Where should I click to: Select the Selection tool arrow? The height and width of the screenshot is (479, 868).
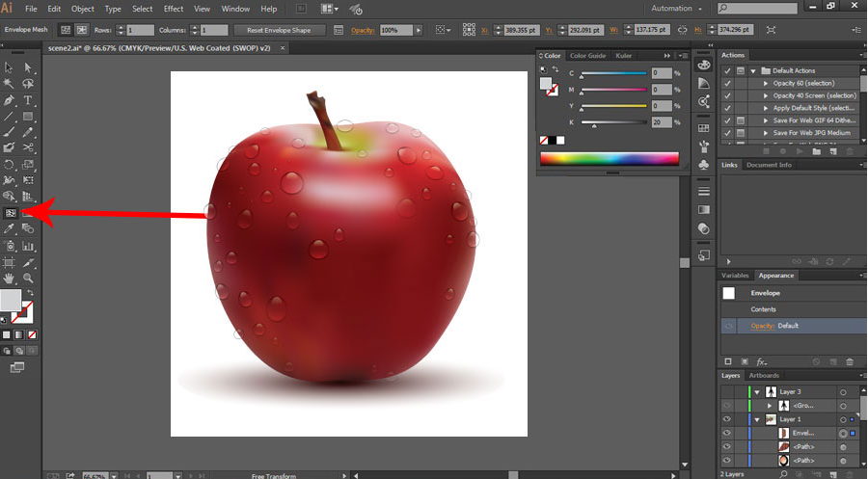pyautogui.click(x=9, y=67)
